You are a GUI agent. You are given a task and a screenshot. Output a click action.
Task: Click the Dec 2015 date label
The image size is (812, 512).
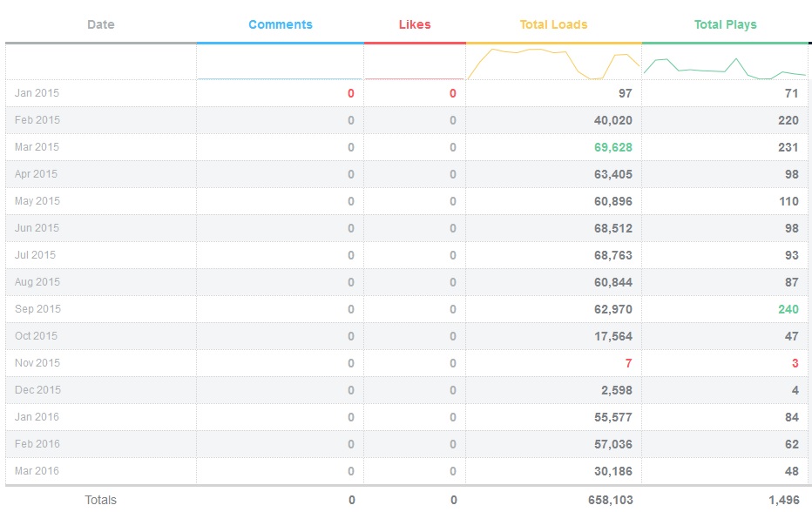[37, 390]
